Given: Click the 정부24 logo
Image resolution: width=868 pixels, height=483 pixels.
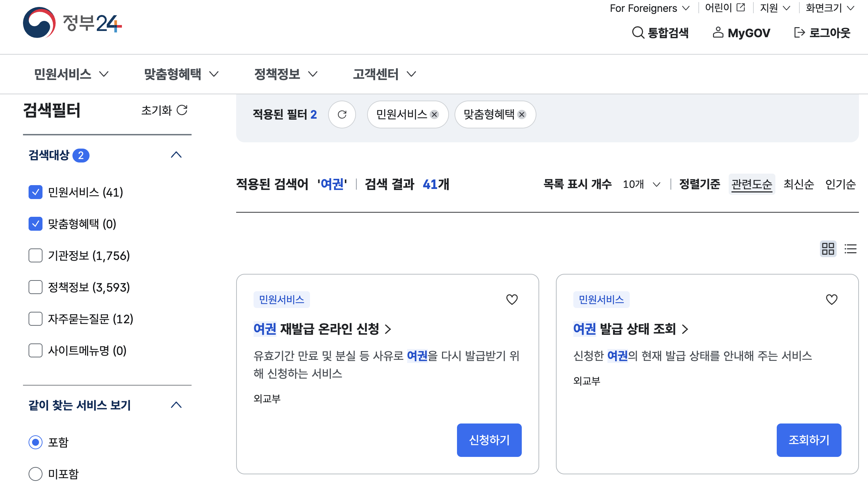Looking at the screenshot, I should 72,23.
